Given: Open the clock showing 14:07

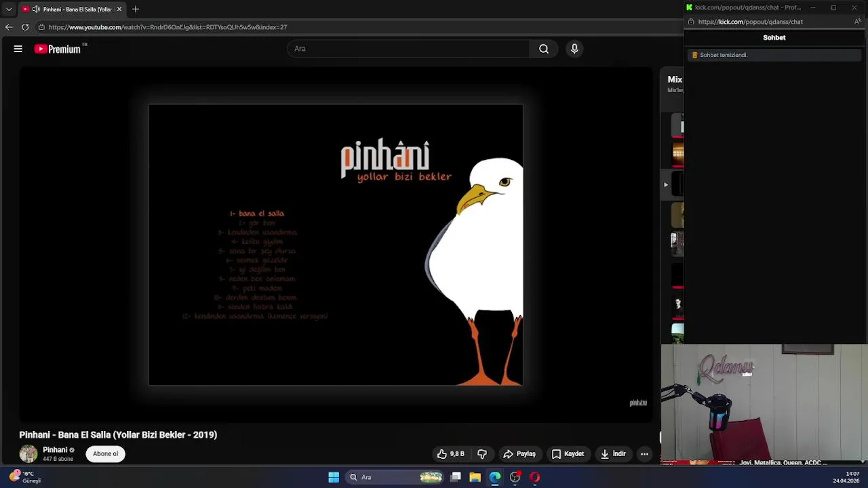Looking at the screenshot, I should coord(846,477).
